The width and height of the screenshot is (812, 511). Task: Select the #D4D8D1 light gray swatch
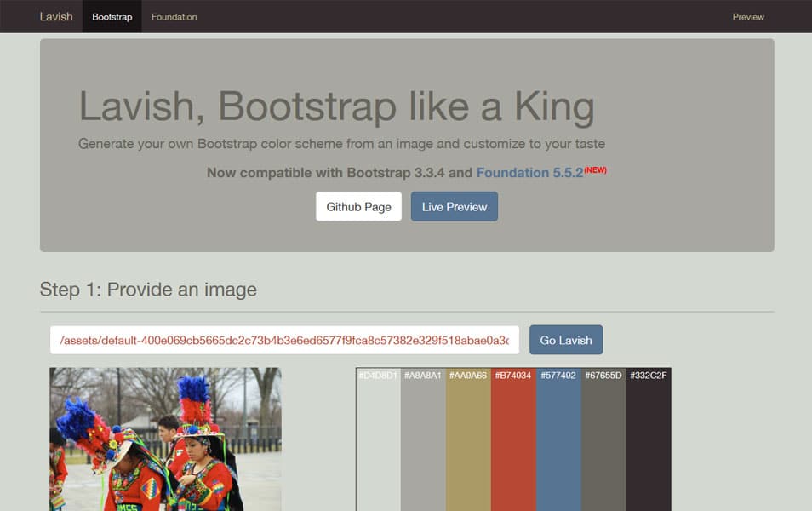(x=378, y=443)
